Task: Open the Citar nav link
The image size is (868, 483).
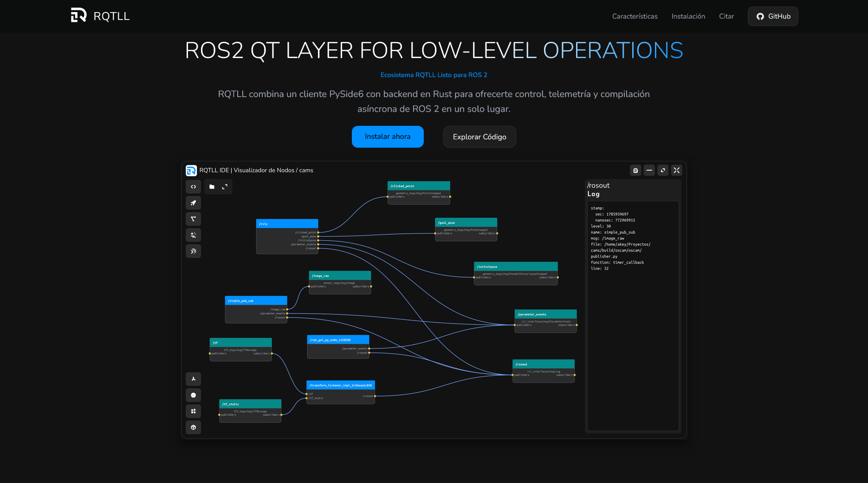Action: coord(726,16)
